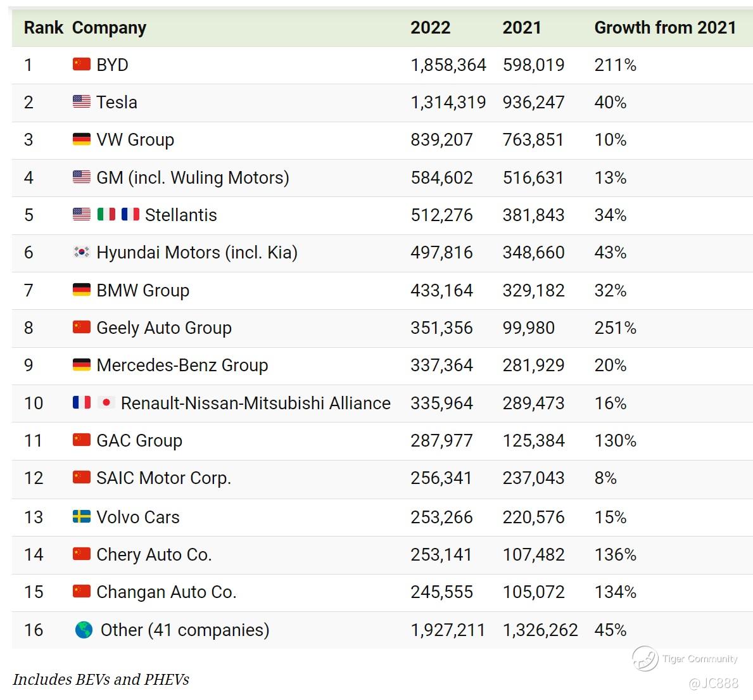The width and height of the screenshot is (753, 700).
Task: Click the China flag beside Chery Auto Co.
Action: click(x=81, y=554)
